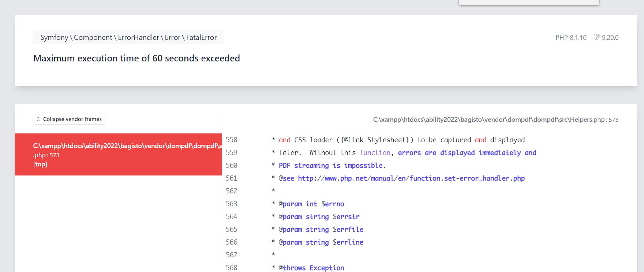Click line number 563 in code viewer
644x272 pixels.
pos(232,204)
